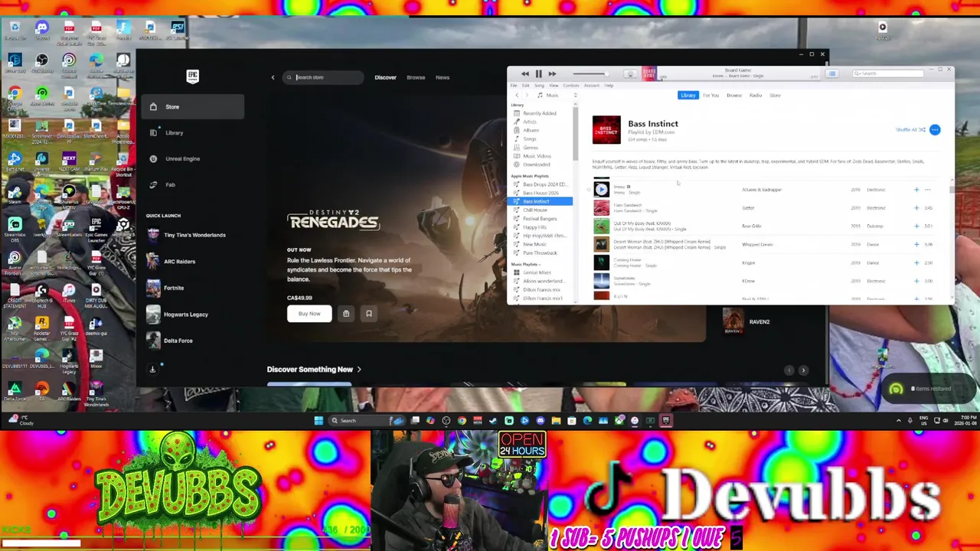980x551 pixels.
Task: Click Bass Instinct playlist artwork
Action: [606, 129]
